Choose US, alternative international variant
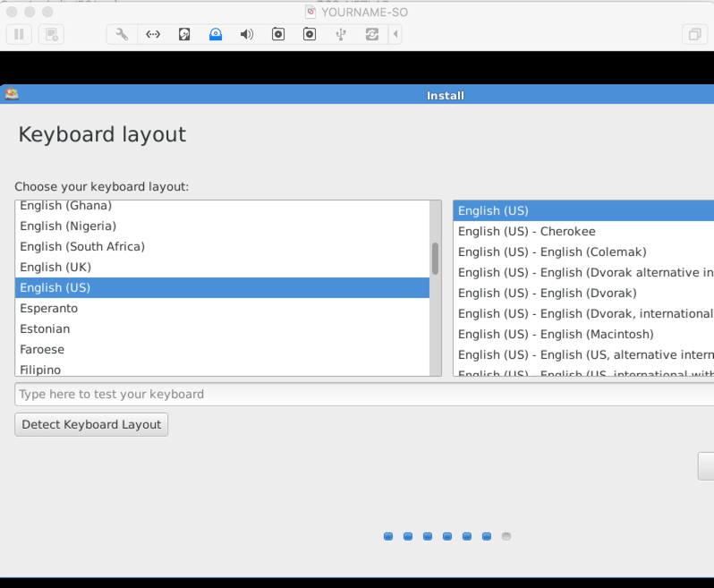Viewport: 714px width, 588px height. [583, 354]
